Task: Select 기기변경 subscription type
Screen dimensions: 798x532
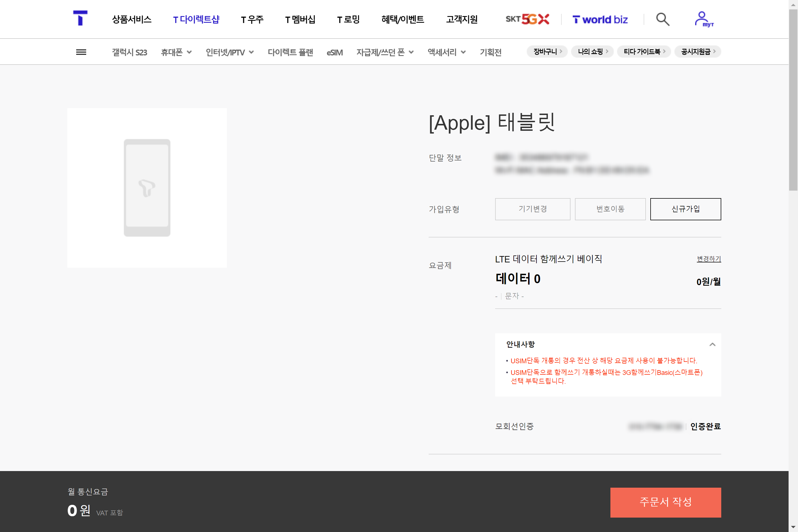Action: (x=532, y=209)
